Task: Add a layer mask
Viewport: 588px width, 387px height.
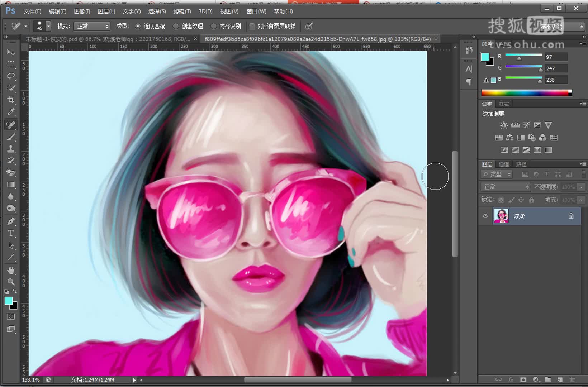Action: click(523, 379)
